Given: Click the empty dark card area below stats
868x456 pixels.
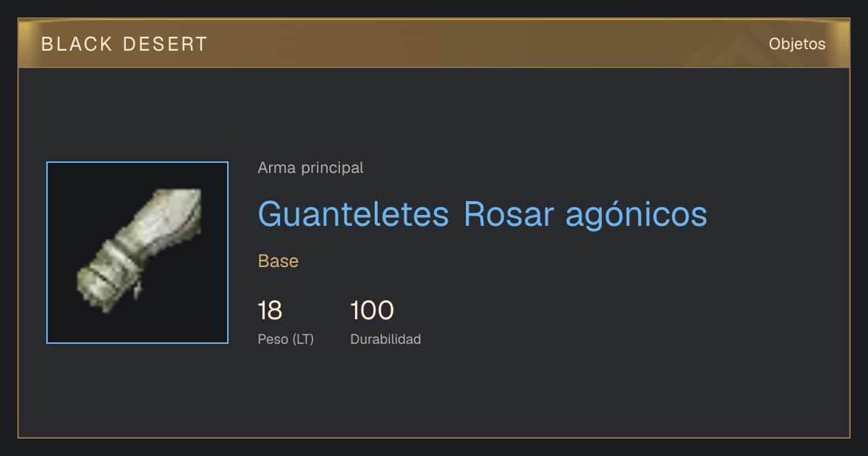Looking at the screenshot, I should tap(434, 394).
